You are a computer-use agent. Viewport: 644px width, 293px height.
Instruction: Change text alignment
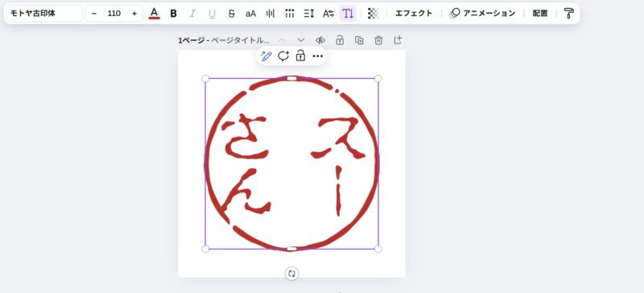pos(270,14)
